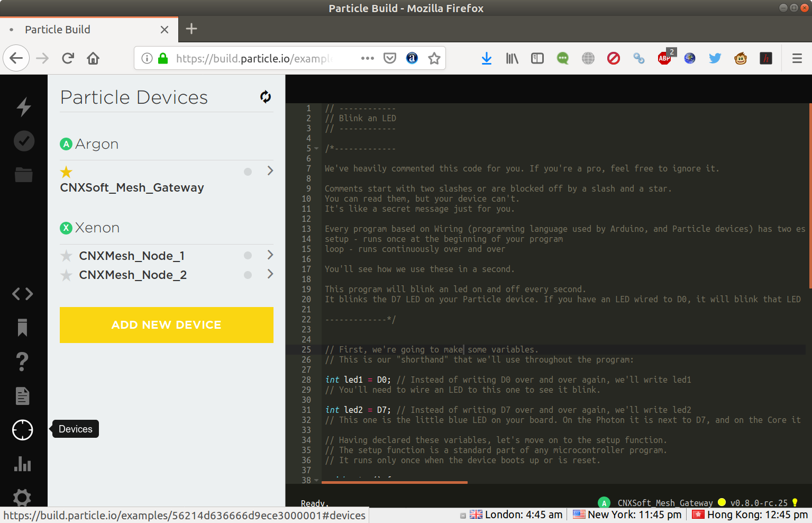
Task: Open the Console bar chart icon
Action: click(23, 464)
